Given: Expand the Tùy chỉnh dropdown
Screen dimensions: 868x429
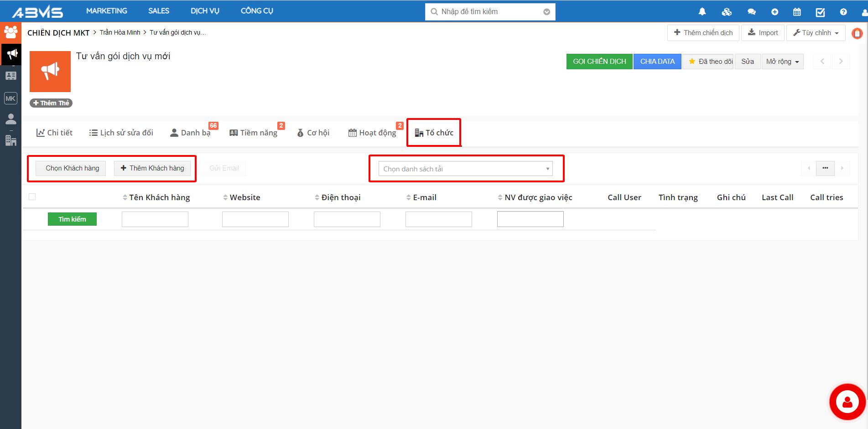Looking at the screenshot, I should click(x=816, y=33).
